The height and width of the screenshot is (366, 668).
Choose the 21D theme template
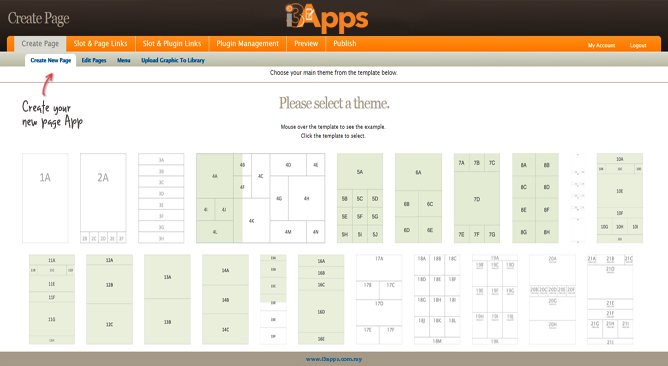click(610, 300)
